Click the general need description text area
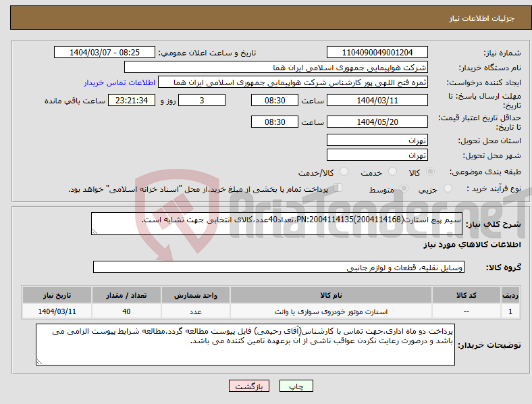The image size is (532, 404). (x=277, y=224)
